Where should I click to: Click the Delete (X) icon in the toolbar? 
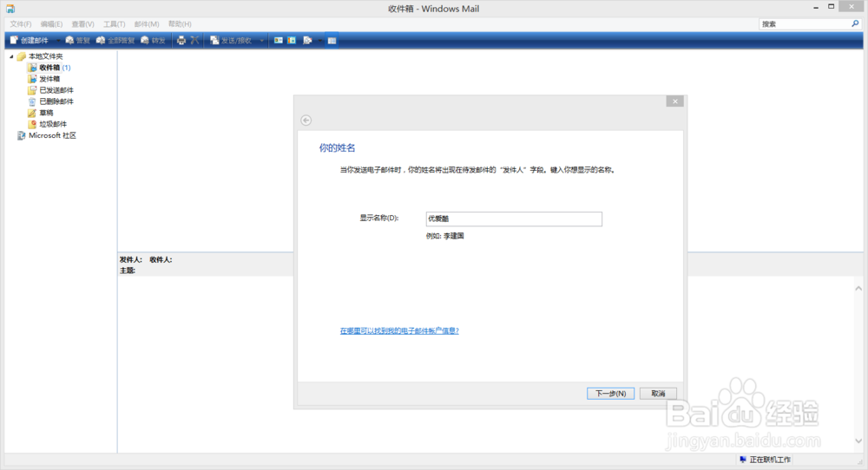coord(194,41)
